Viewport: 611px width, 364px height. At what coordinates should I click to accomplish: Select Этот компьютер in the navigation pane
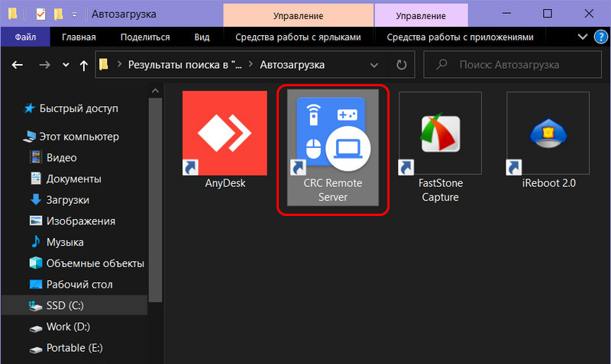[x=79, y=137]
